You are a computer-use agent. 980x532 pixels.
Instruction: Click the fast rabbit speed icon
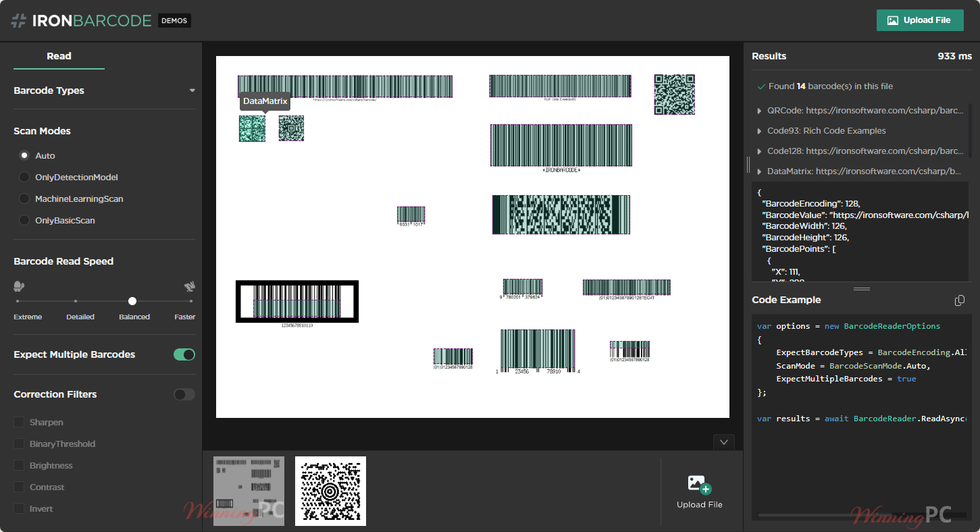coord(190,286)
